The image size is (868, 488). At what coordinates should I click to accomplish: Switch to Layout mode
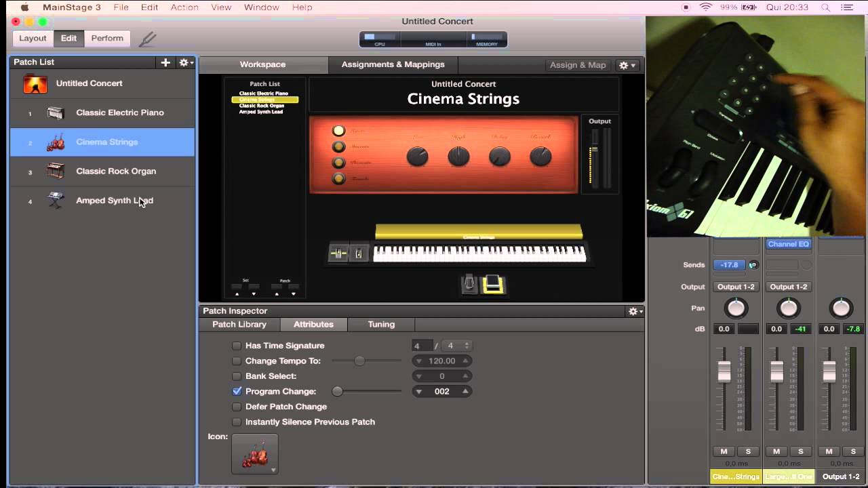33,38
